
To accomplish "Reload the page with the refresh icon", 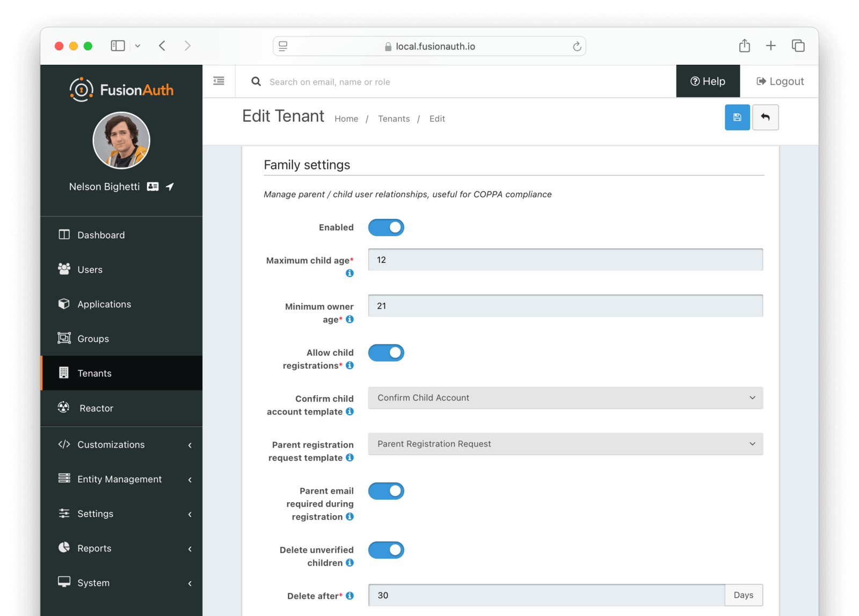I will [x=577, y=47].
